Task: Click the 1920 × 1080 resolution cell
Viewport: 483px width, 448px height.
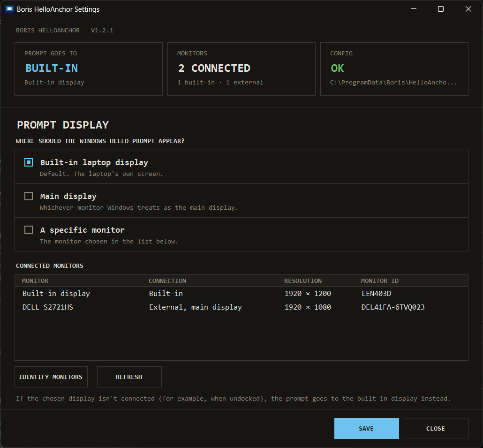Action: coord(308,307)
